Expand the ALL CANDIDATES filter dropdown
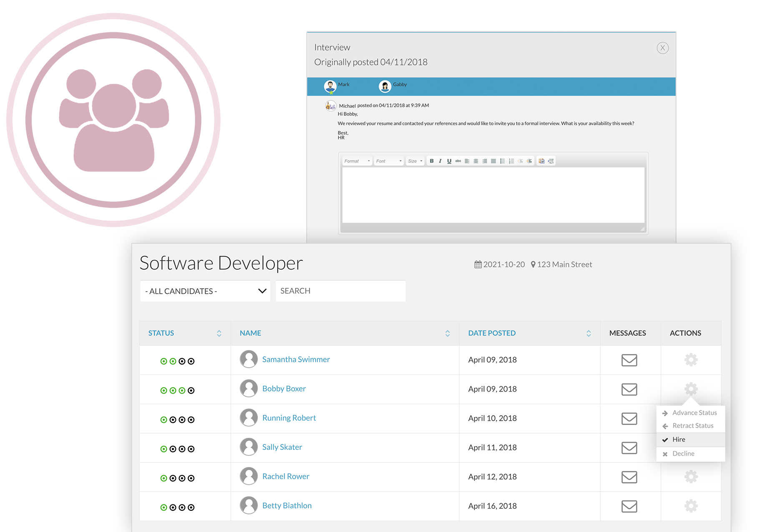Image resolution: width=774 pixels, height=532 pixels. point(205,291)
